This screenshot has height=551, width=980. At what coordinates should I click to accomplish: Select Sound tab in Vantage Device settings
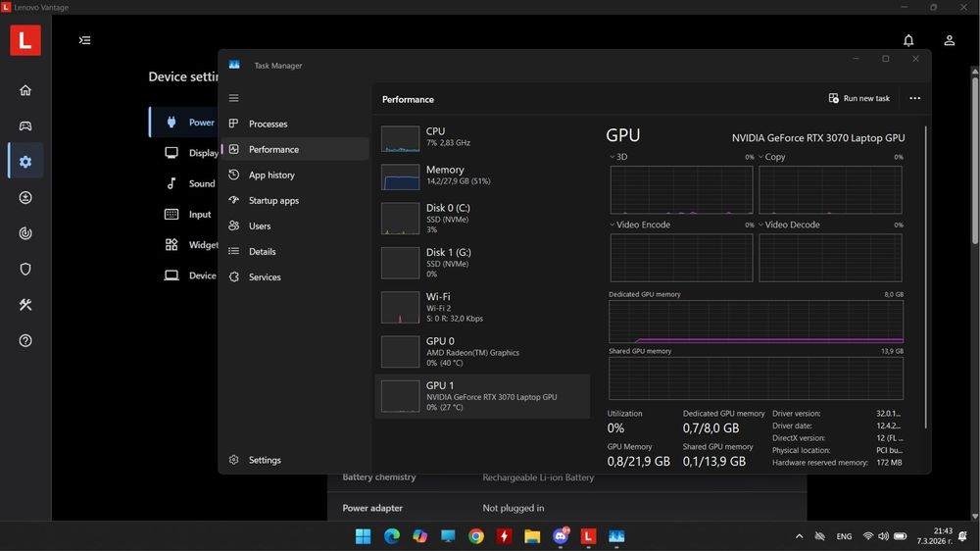click(184, 183)
